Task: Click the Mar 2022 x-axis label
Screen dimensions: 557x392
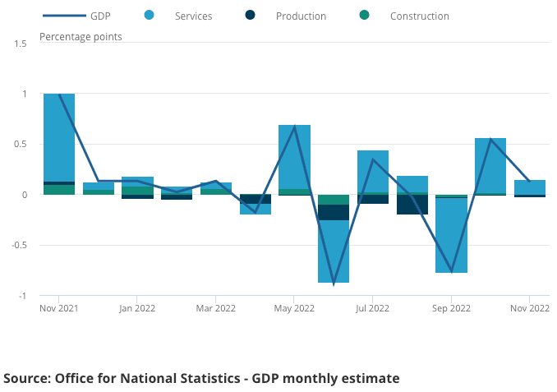Action: click(x=215, y=308)
